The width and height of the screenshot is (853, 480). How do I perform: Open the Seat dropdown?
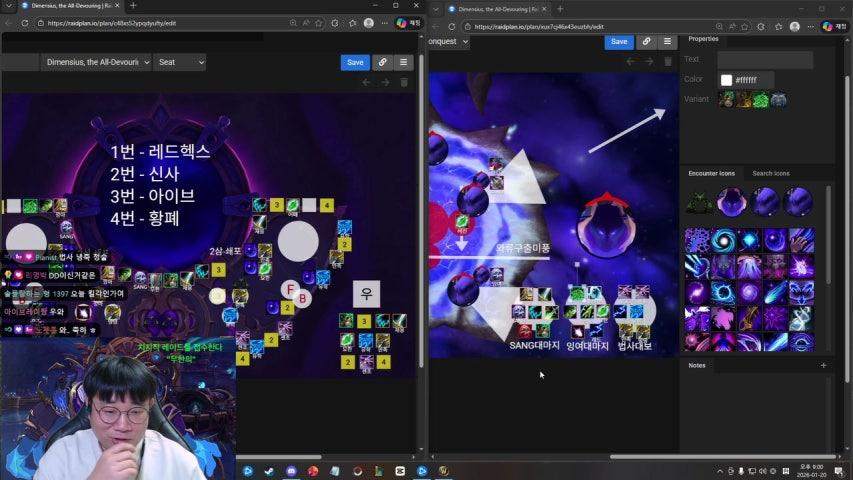tap(180, 62)
